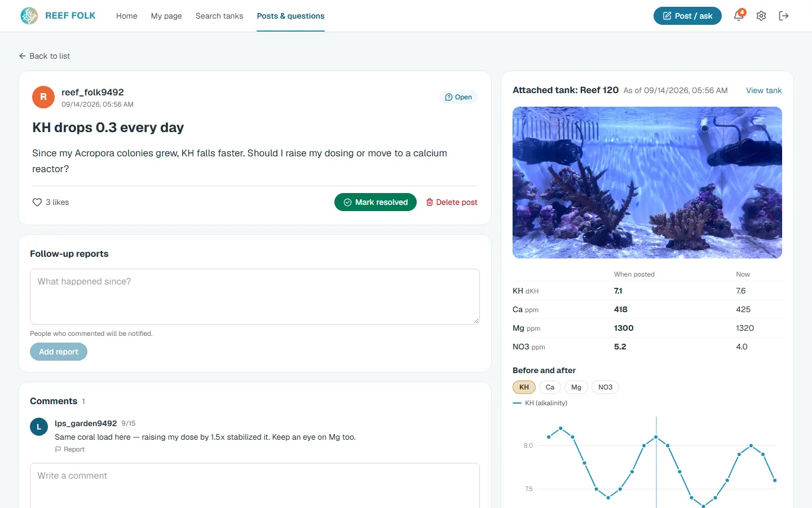Open the Reef 120 tank photo
The image size is (812, 508).
click(x=647, y=182)
